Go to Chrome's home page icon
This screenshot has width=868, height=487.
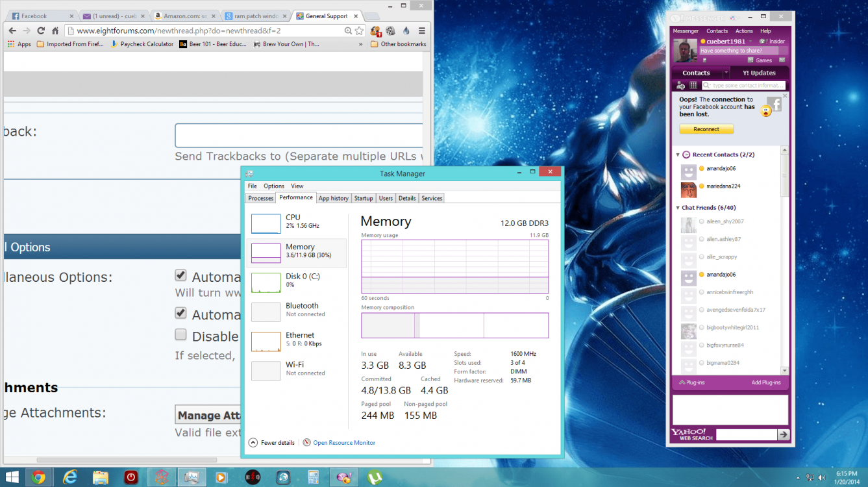pyautogui.click(x=56, y=31)
